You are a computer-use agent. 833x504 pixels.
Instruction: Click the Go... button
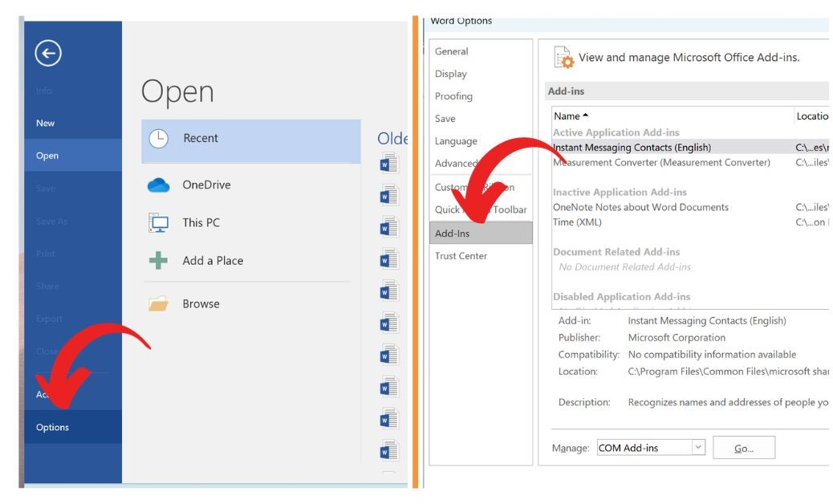point(744,449)
